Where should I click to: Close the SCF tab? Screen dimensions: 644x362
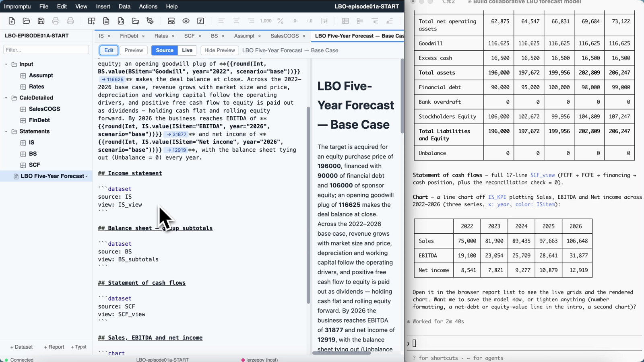(200, 36)
